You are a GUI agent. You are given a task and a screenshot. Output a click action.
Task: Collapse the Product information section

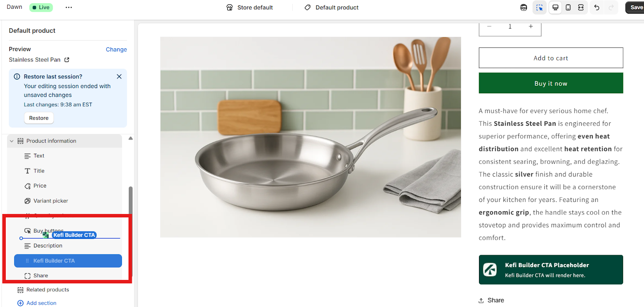12,141
